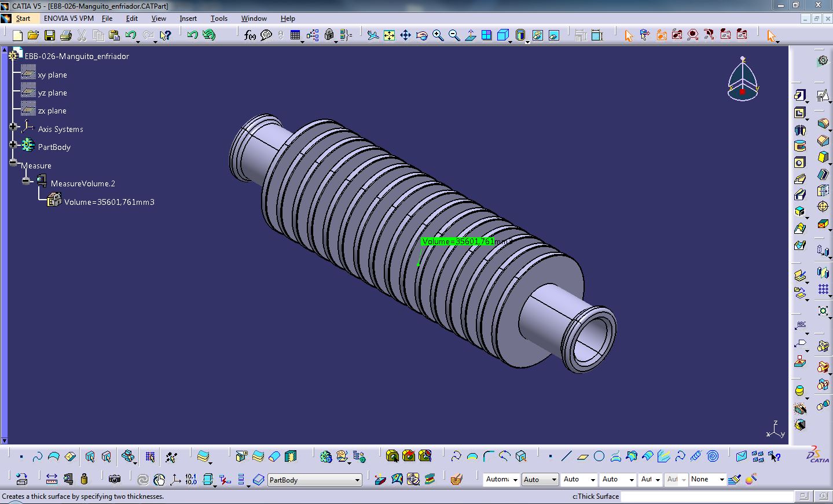
Task: Expand the PartBody tree node
Action: [x=13, y=144]
